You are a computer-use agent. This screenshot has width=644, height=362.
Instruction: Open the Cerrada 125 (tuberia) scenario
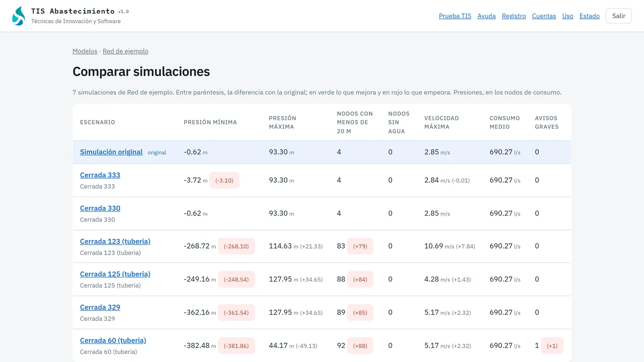pyautogui.click(x=115, y=274)
